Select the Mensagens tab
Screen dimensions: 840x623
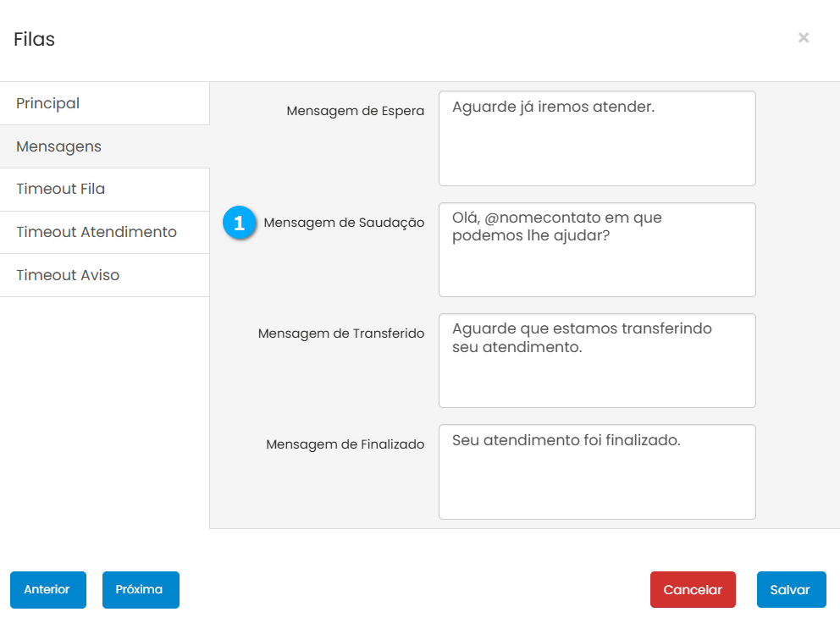coord(104,146)
